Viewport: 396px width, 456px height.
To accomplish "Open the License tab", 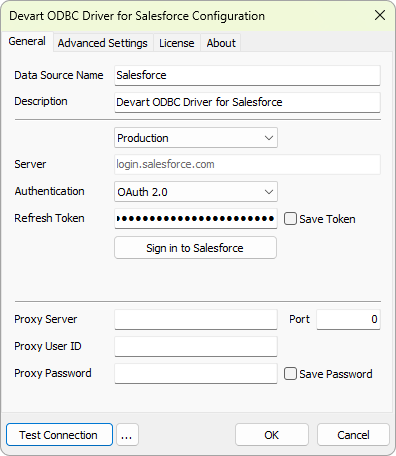I will point(177,43).
